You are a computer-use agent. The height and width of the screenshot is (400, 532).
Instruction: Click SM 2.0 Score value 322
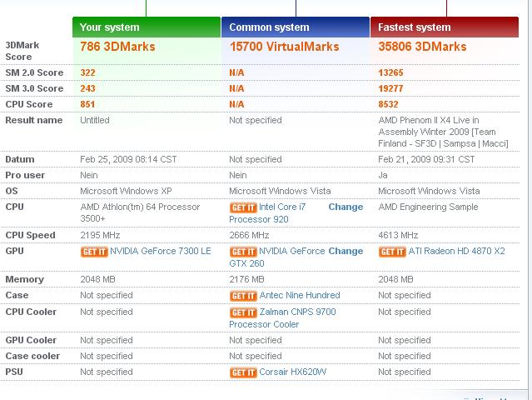coord(87,72)
